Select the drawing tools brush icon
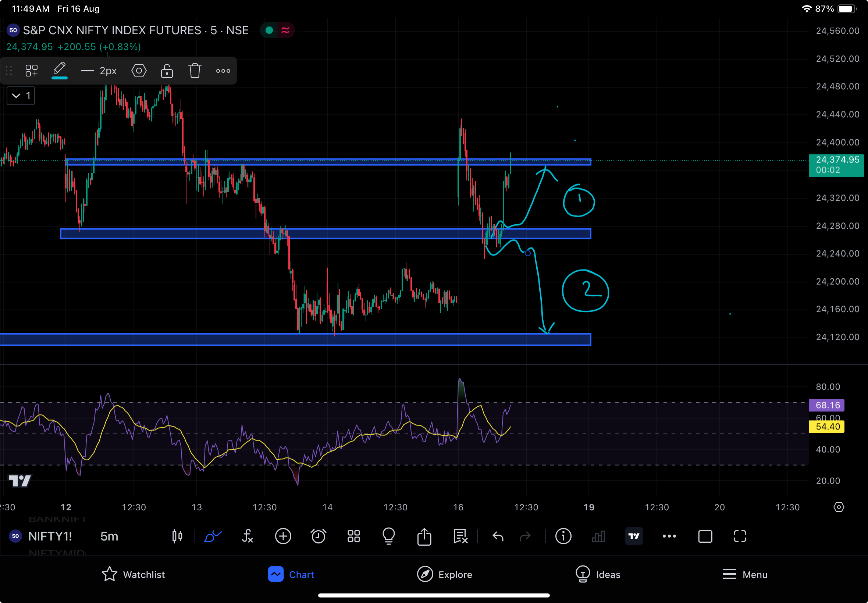 (x=213, y=536)
